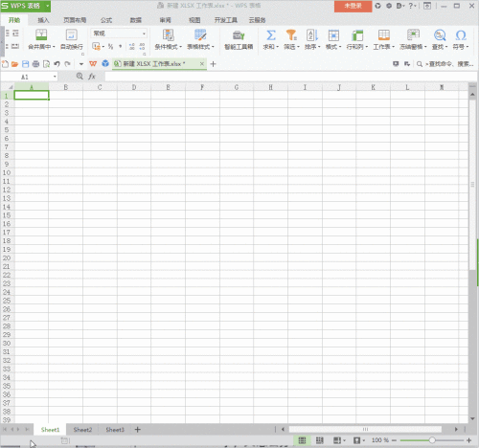This screenshot has width=479, height=448.
Task: Click the Merge and Center (合并居中) icon
Action: (x=41, y=34)
